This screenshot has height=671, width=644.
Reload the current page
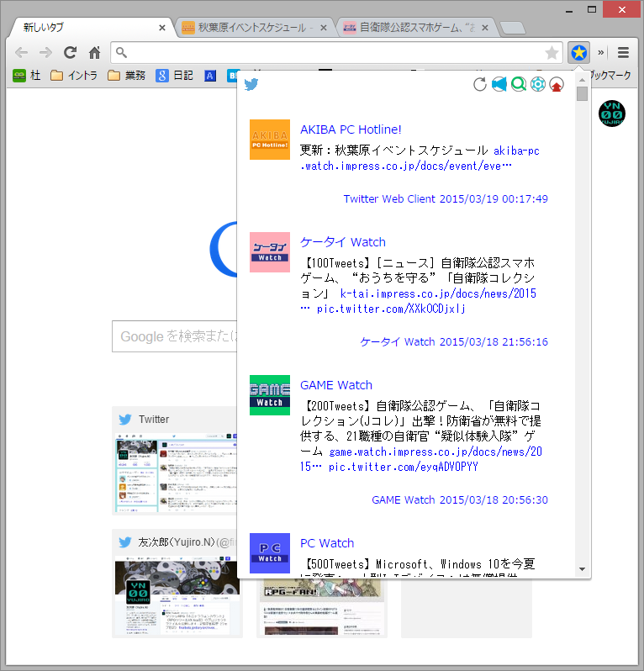coord(70,53)
